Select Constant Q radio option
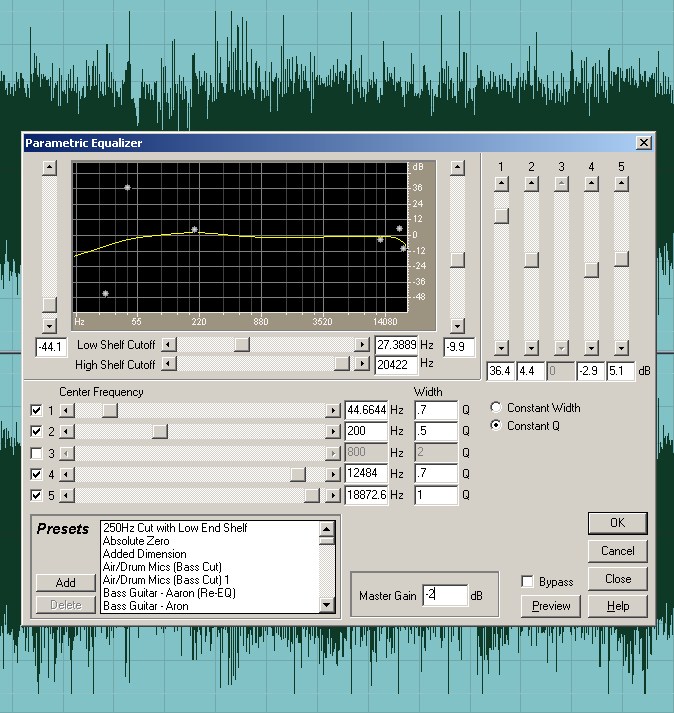This screenshot has height=713, width=674. tap(497, 426)
